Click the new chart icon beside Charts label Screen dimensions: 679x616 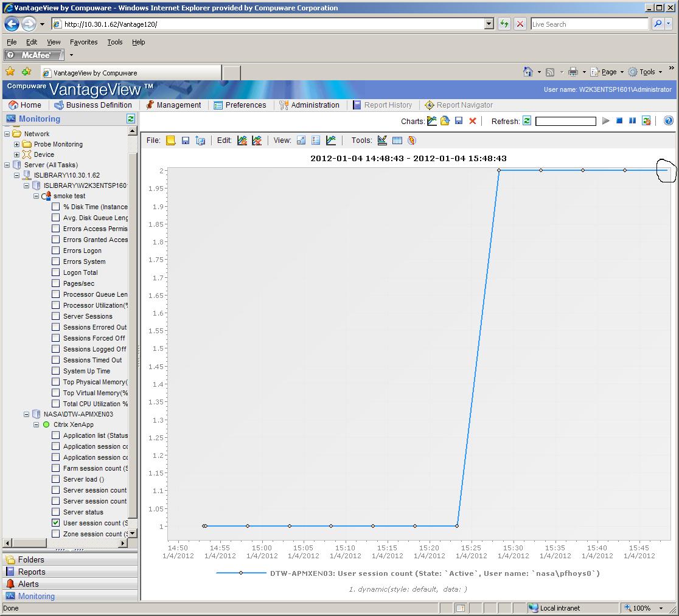coord(432,121)
